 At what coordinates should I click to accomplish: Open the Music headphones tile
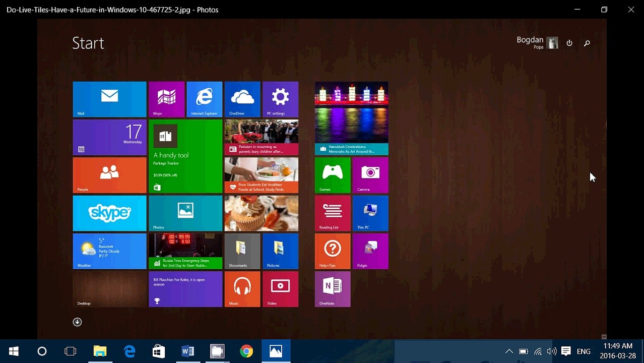[242, 289]
